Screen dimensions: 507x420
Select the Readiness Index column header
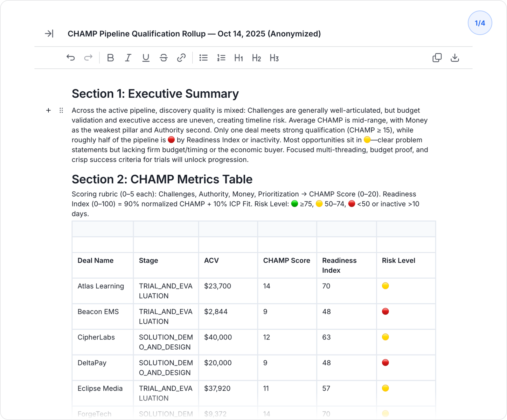(x=347, y=265)
